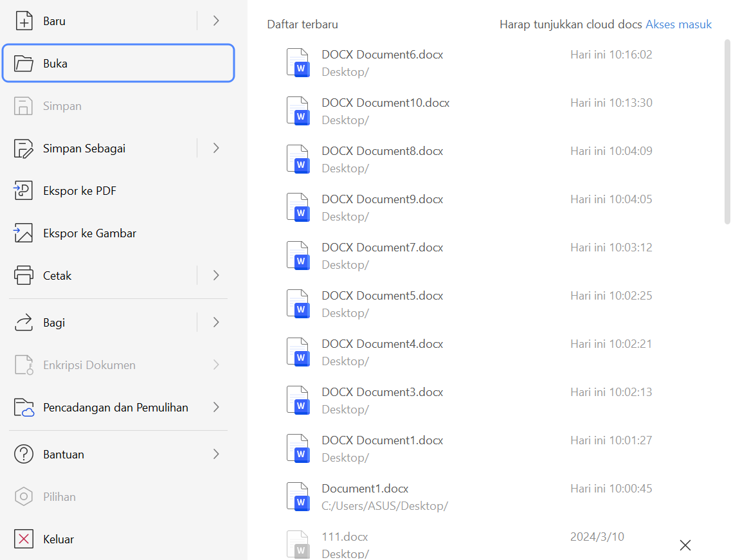Select 111.docx in recent files

coord(343,536)
